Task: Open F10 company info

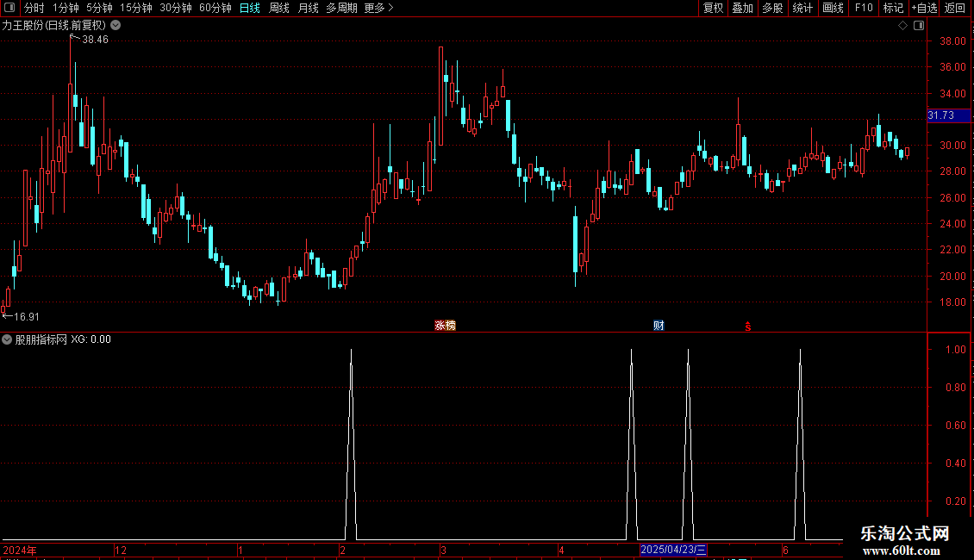Action: click(x=864, y=8)
